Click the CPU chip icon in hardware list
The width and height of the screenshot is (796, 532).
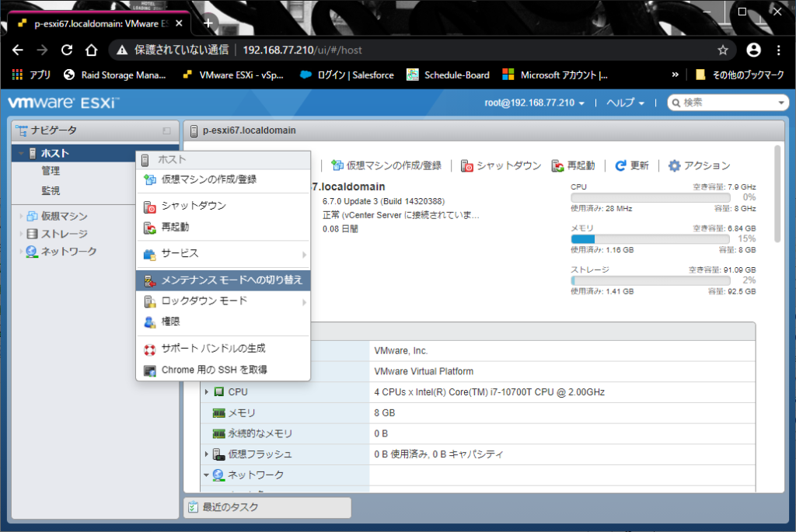[218, 392]
